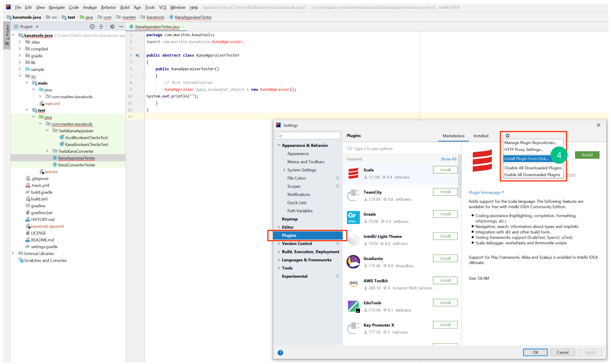Click the plugin search field 'Type / to see options'
The height and width of the screenshot is (364, 611).
click(x=402, y=149)
